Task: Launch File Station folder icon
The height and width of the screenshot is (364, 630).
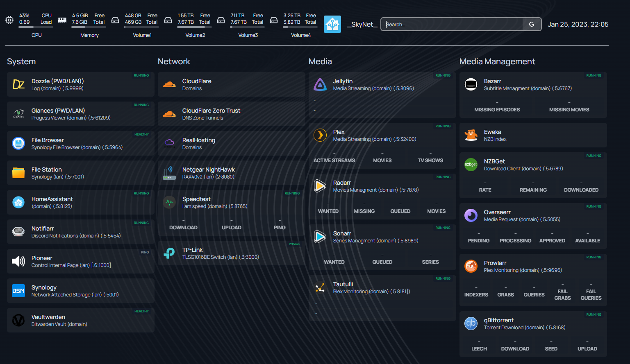Action: coord(18,173)
